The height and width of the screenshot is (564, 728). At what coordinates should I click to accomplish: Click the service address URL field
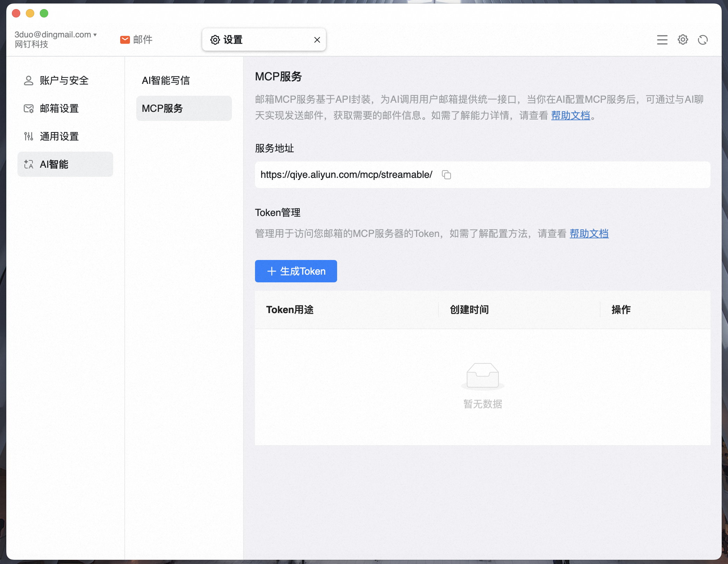[346, 175]
